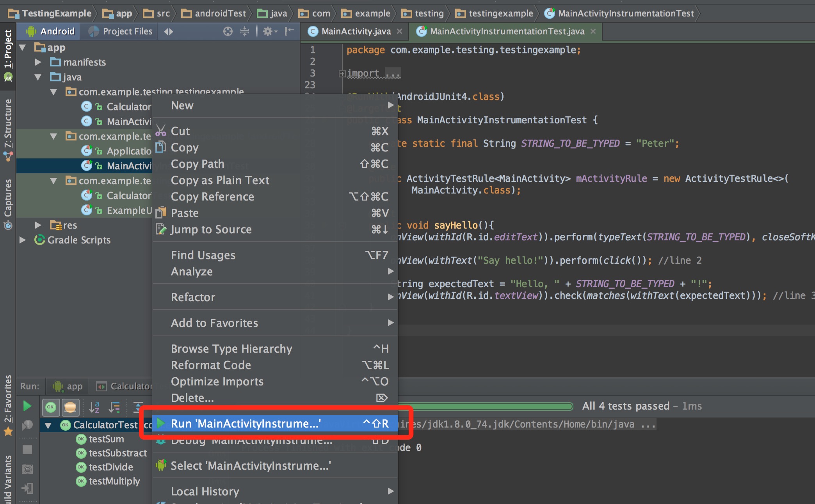Open the 2: Favorites side tool tab
815x504 pixels.
[8, 406]
